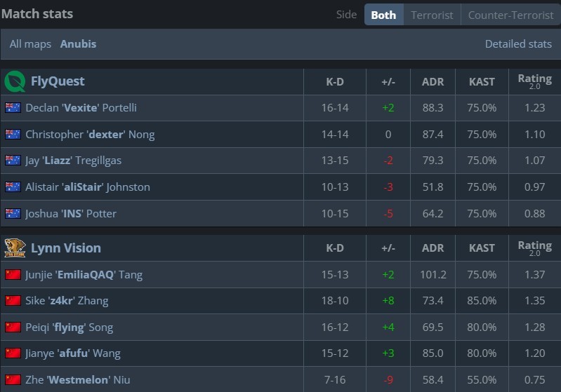561x392 pixels.
Task: Select the Anubis map tab
Action: point(78,43)
